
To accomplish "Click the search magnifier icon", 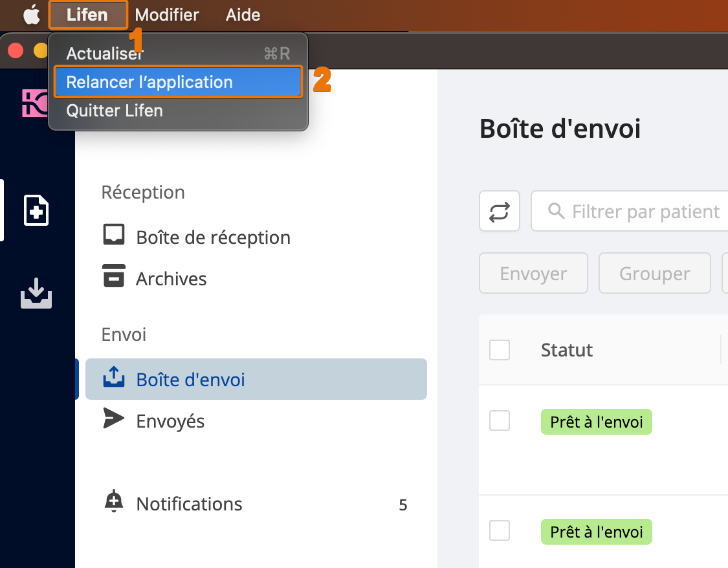I will (x=557, y=211).
